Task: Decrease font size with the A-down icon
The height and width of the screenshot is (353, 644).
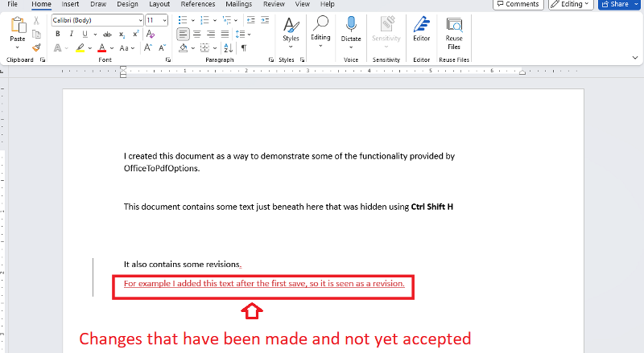Action: 163,48
